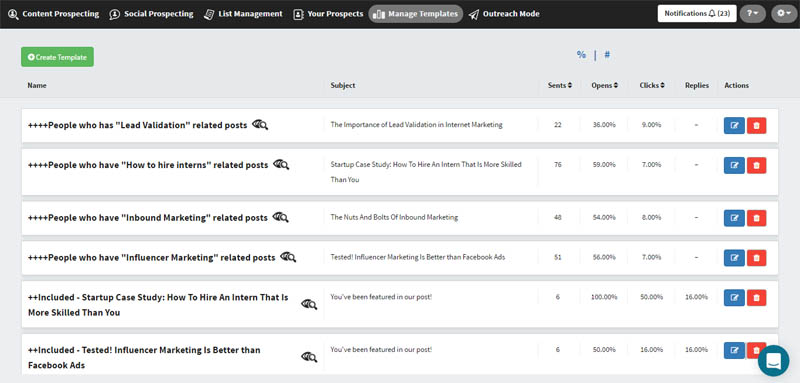
Task: Preview the Included Tested Influencer Marketing template
Action: (x=309, y=357)
